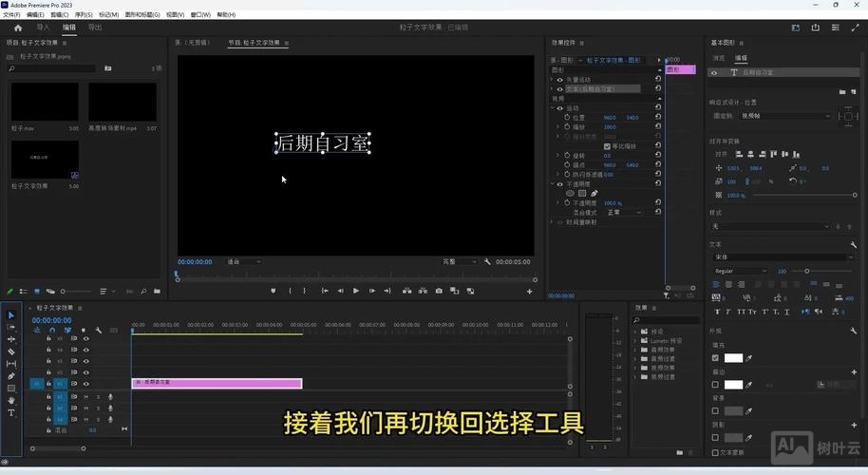868x475 pixels.
Task: Step forward one frame
Action: (x=372, y=291)
